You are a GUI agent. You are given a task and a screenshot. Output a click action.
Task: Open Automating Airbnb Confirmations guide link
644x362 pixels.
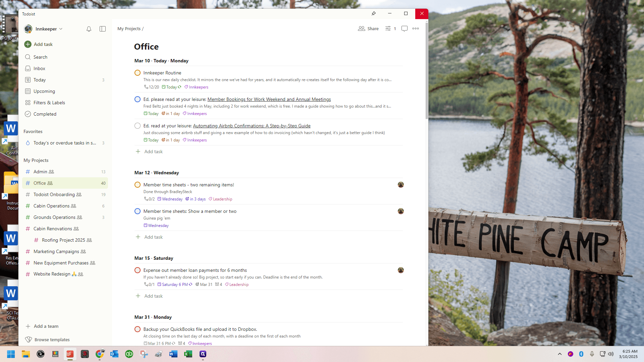coord(252,126)
